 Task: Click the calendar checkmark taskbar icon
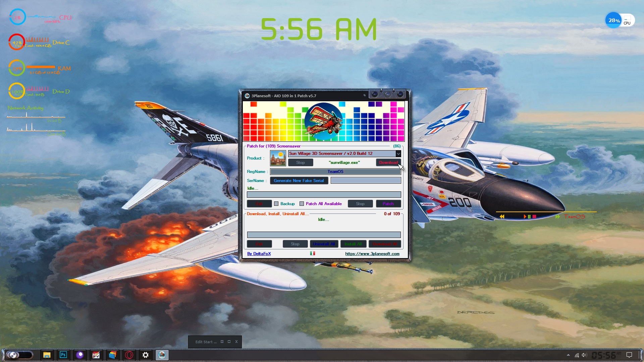coord(96,355)
